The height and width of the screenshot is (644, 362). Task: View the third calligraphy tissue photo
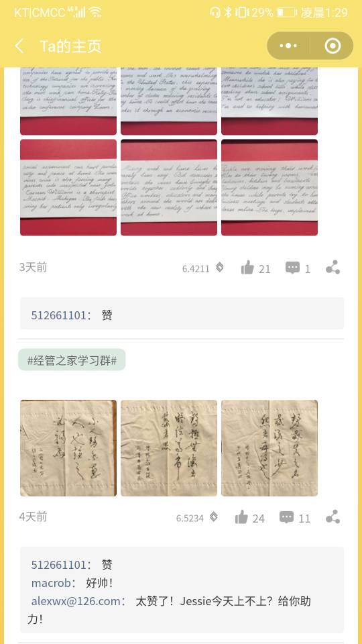pos(269,448)
